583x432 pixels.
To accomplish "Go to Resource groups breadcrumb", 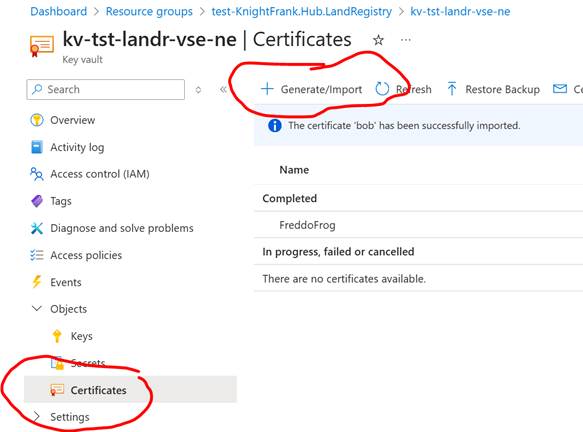I will pyautogui.click(x=149, y=12).
